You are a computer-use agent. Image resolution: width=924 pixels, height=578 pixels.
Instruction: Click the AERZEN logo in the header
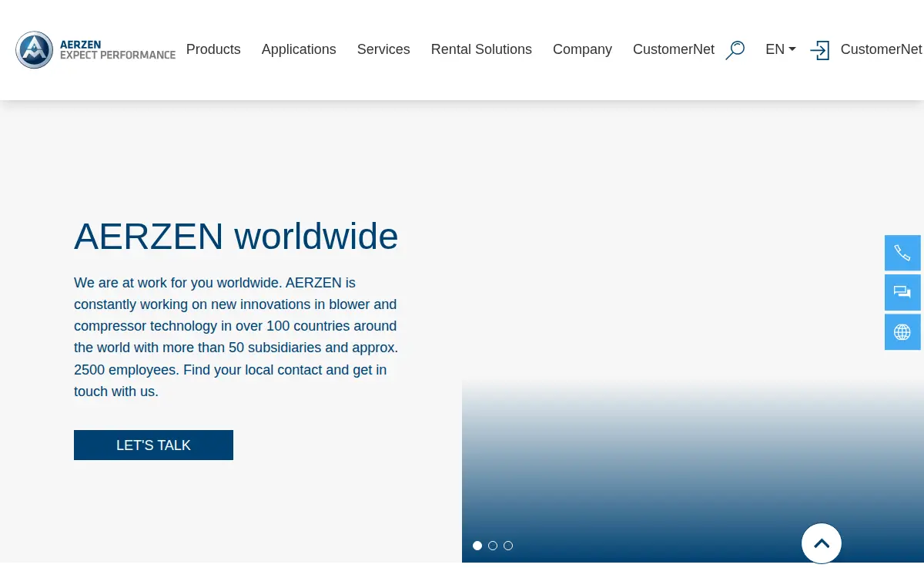point(95,50)
